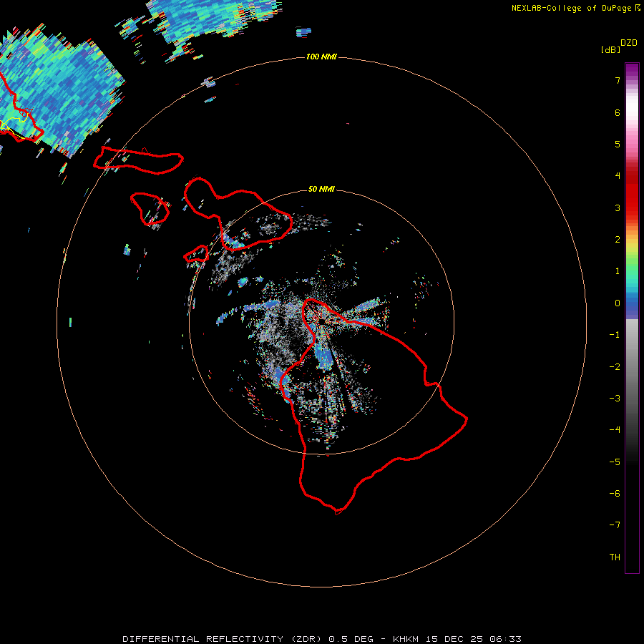Click the TH threshold label on legend
The width and height of the screenshot is (644, 644).
coord(615,557)
